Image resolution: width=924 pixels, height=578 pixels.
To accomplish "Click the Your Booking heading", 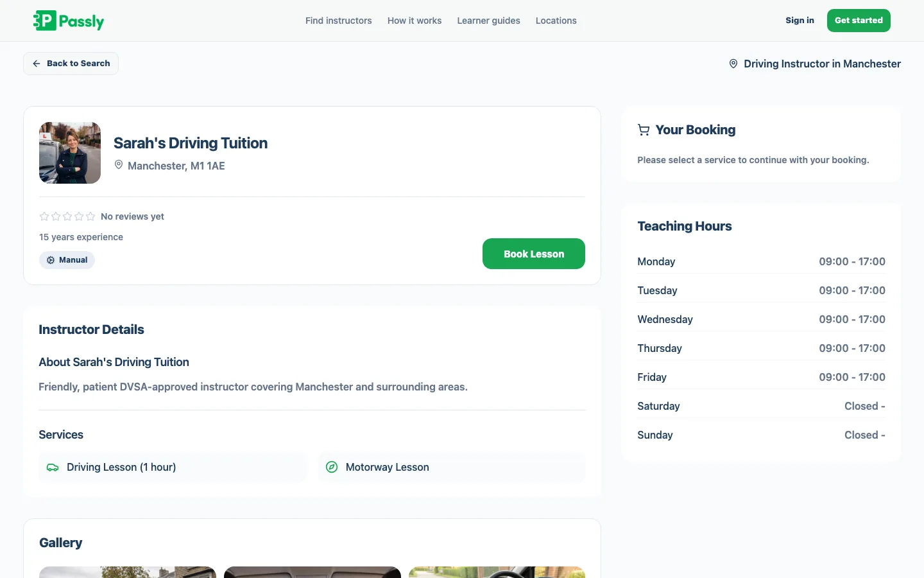I will (x=696, y=130).
